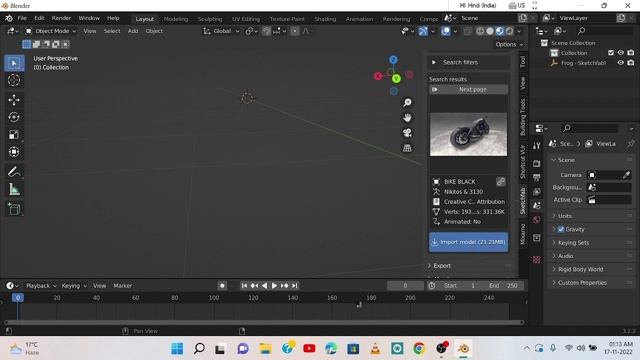Open the World properties tab icon

[x=537, y=220]
